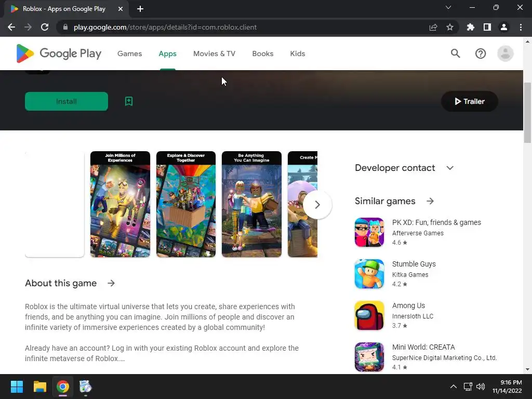Click Kitka Games developer name

tap(410, 274)
